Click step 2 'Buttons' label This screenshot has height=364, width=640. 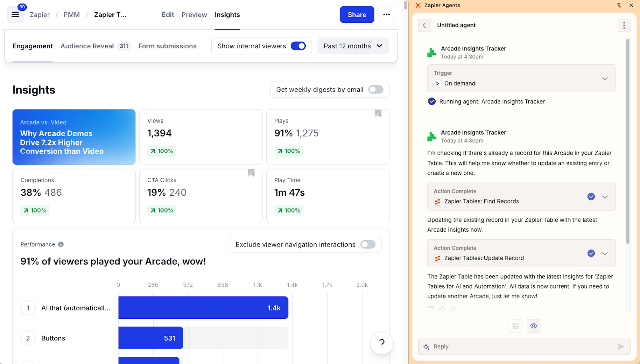tap(53, 338)
